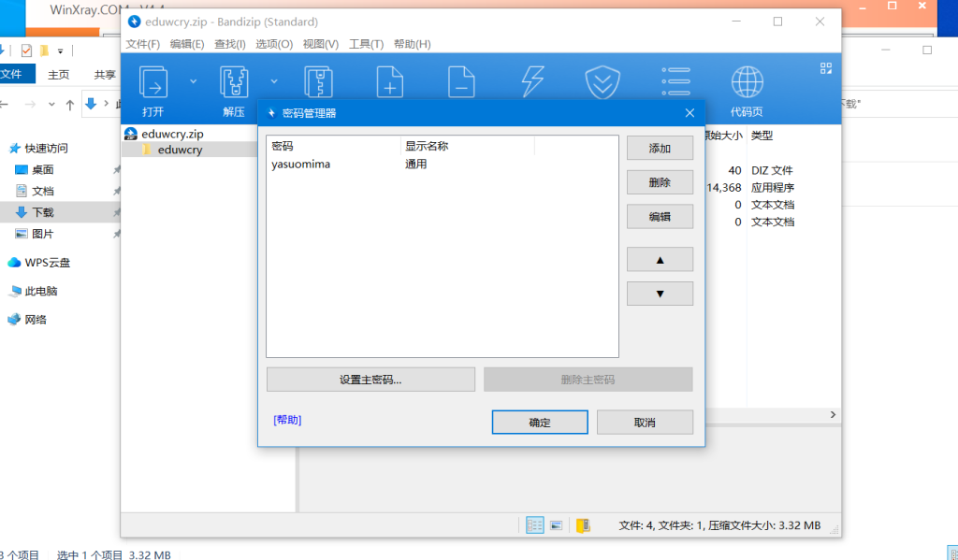Image resolution: width=958 pixels, height=560 pixels.
Task: Open 文档 in Explorer sidebar
Action: pyautogui.click(x=43, y=191)
